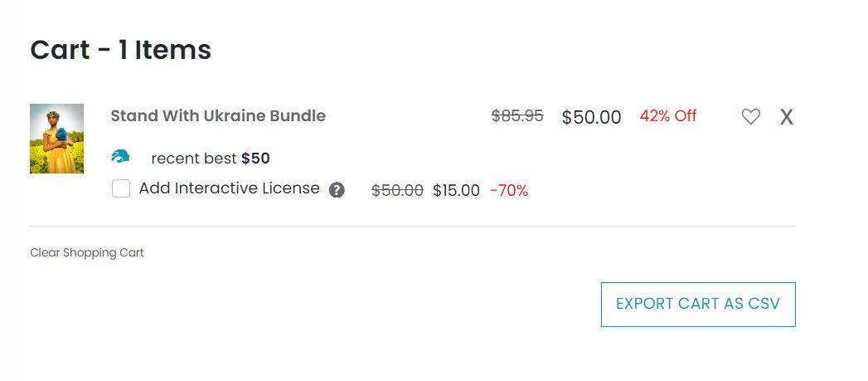
Task: Click the bold $50 recent best amount
Action: 255,159
